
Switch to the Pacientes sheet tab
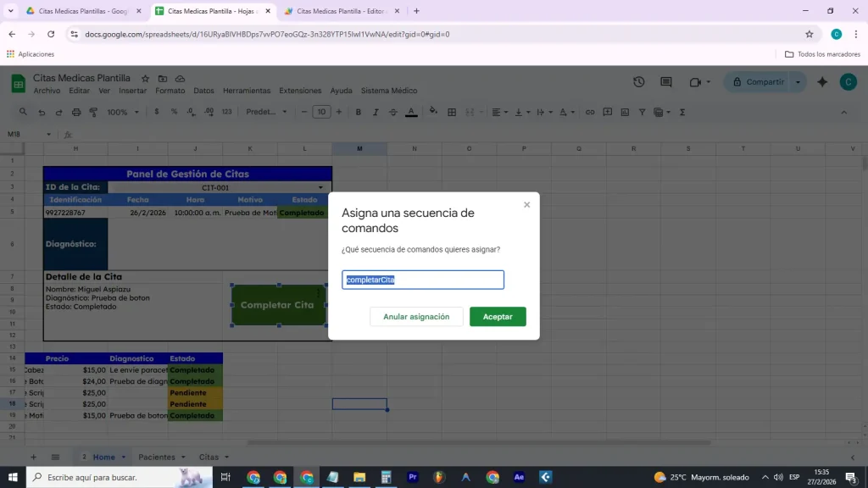[161, 457]
